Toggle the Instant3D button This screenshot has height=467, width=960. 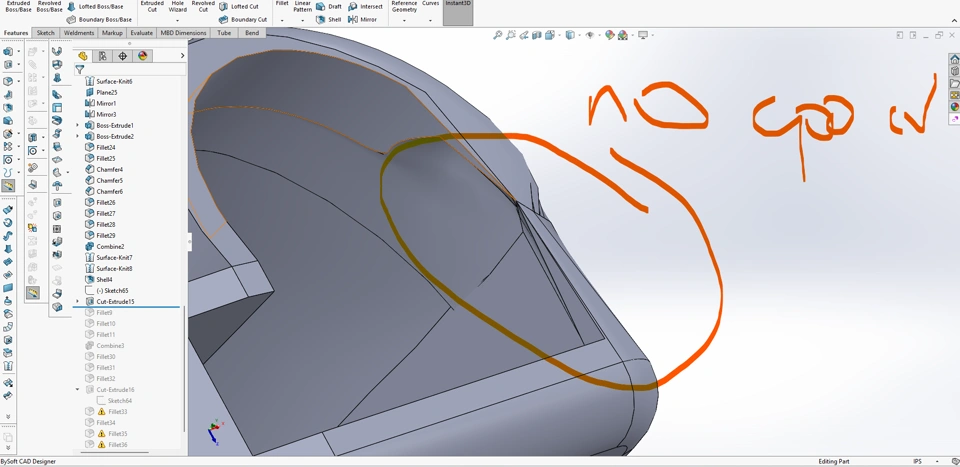[458, 12]
